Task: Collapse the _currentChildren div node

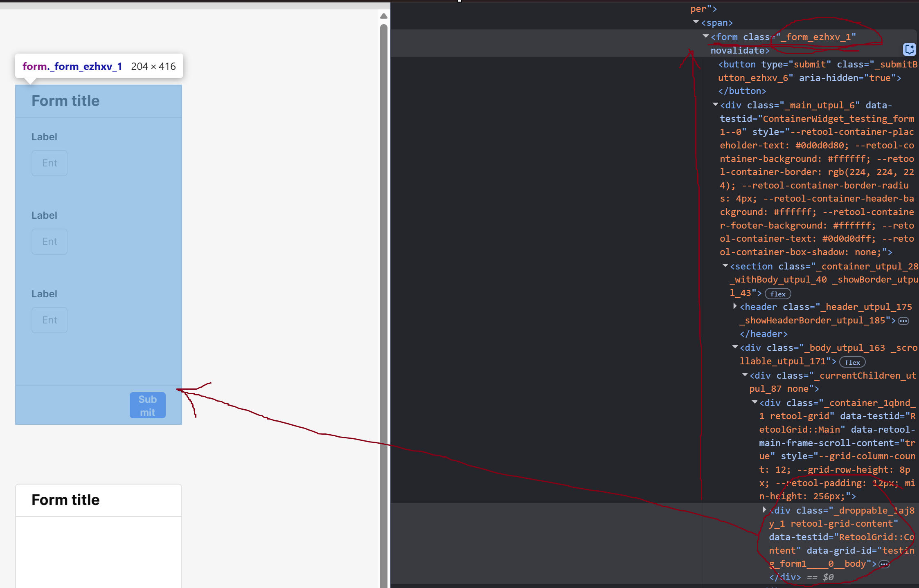Action: tap(745, 375)
